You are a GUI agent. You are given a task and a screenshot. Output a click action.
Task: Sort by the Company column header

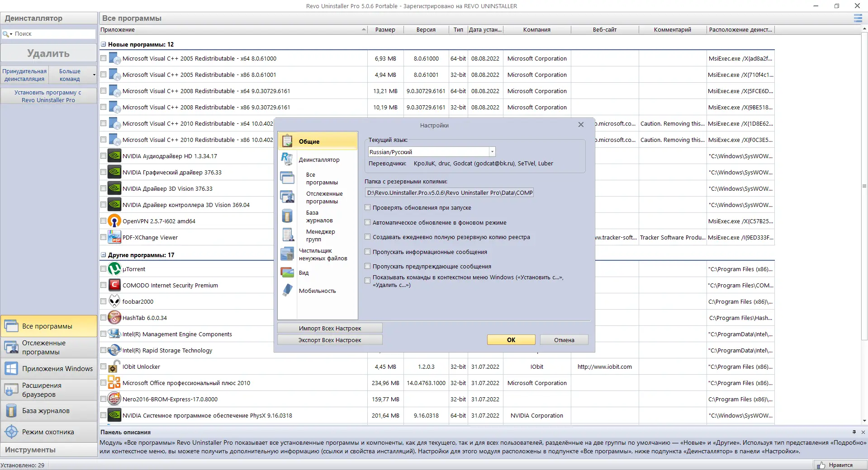[x=537, y=30]
